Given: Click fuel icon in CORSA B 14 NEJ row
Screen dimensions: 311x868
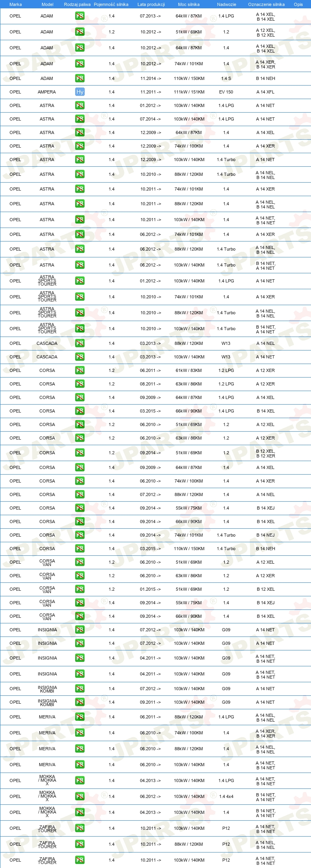Looking at the screenshot, I should pos(80,535).
